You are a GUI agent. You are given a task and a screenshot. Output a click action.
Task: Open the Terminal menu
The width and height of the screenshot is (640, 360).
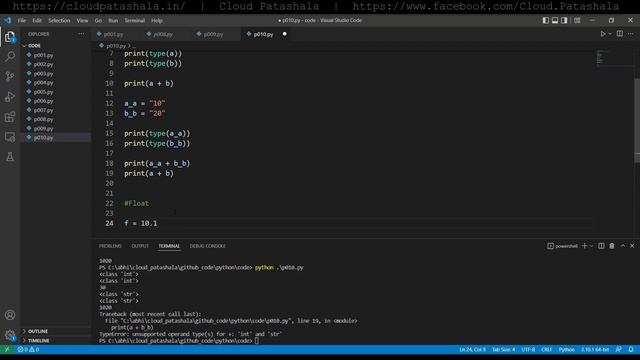[x=135, y=20]
